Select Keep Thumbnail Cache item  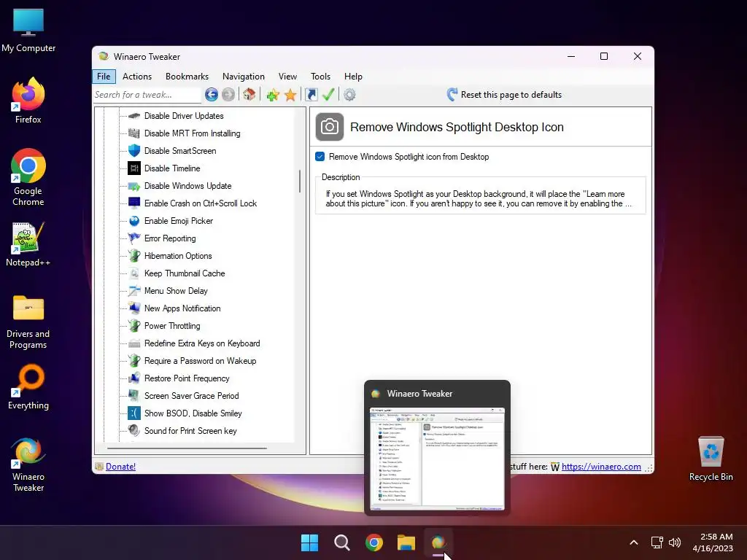pos(185,273)
